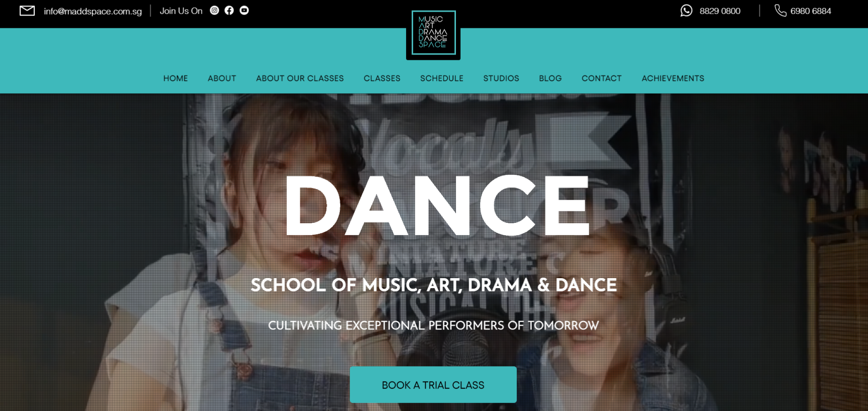Click the WhatsApp icon

pyautogui.click(x=686, y=11)
